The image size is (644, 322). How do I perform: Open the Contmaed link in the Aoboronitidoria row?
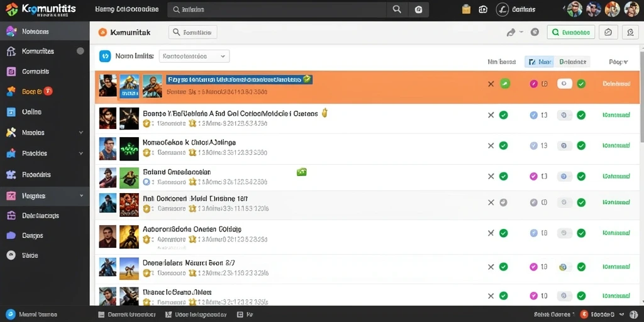(x=616, y=233)
